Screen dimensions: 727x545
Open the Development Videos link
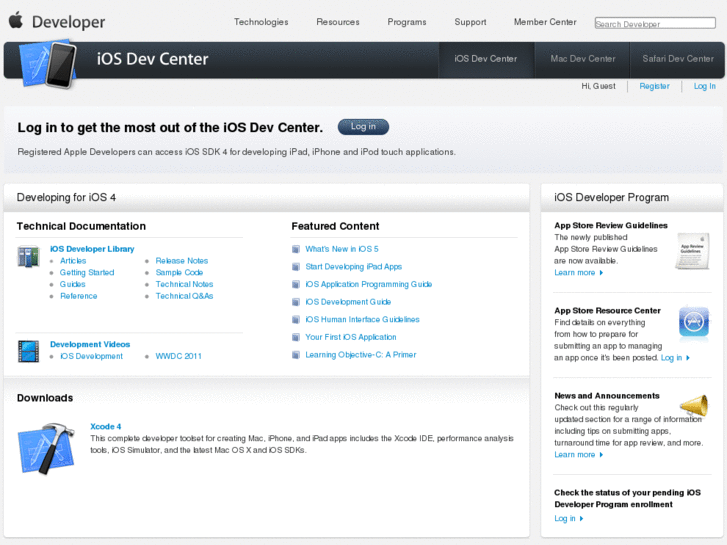tap(90, 344)
